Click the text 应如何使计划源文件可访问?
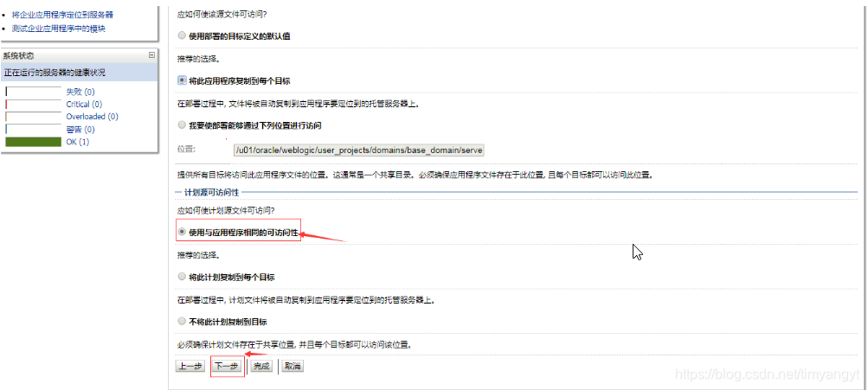868x390 pixels. click(227, 210)
